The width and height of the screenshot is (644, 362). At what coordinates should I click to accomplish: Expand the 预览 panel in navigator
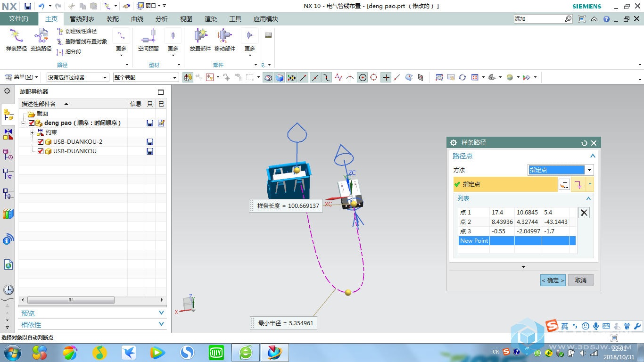pos(162,313)
